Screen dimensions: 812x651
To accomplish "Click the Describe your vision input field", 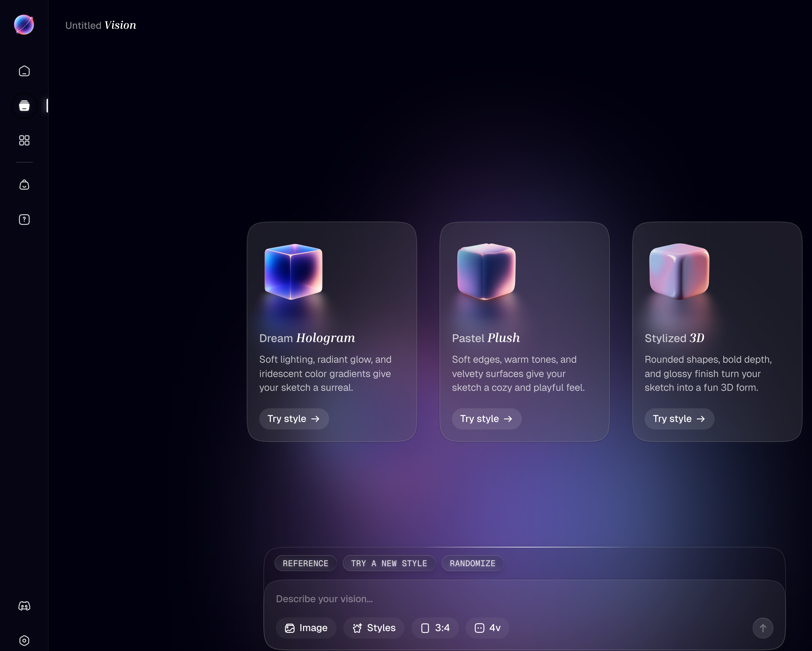I will pos(489,599).
